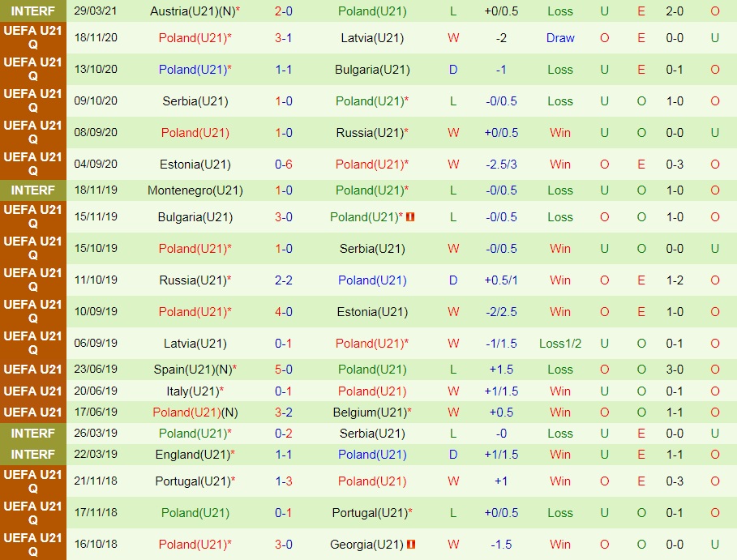Click the 4-0 score against Estonia(U21)
The width and height of the screenshot is (737, 560).
coord(284,312)
